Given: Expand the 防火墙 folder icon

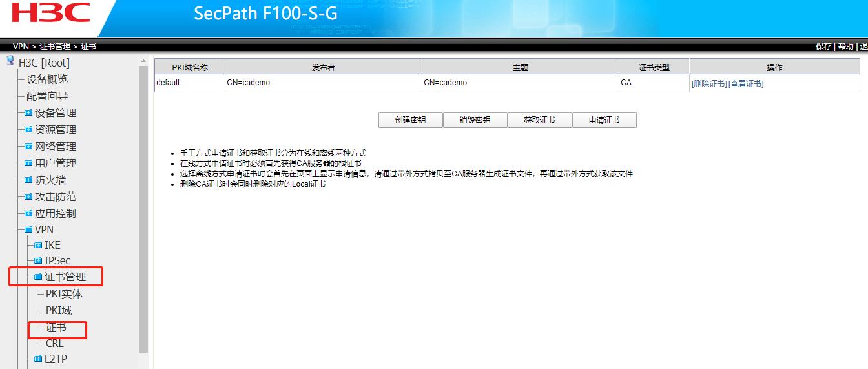Looking at the screenshot, I should coord(28,180).
